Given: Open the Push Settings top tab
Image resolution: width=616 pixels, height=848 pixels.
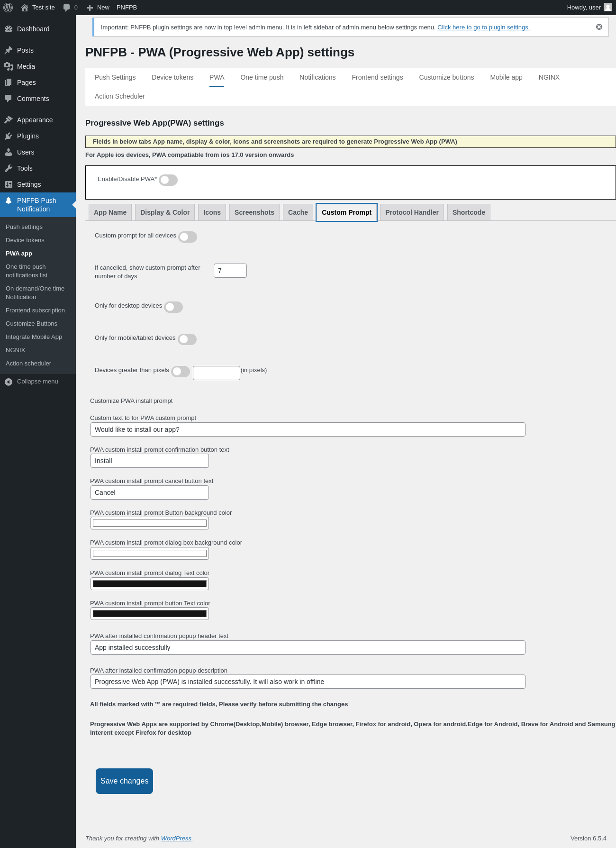Looking at the screenshot, I should pyautogui.click(x=115, y=77).
